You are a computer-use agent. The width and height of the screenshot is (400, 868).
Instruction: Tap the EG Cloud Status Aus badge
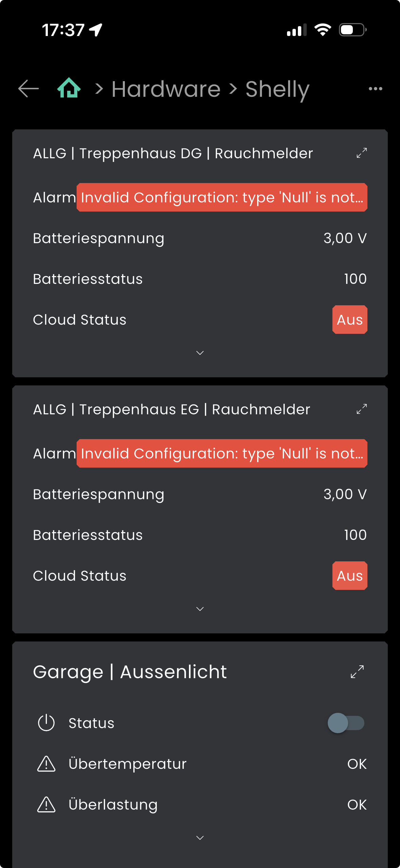coord(349,576)
